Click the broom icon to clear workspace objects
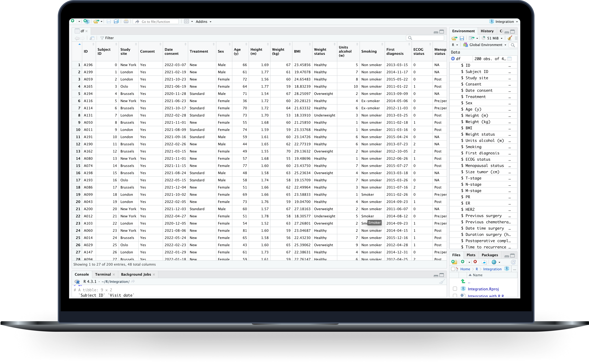The width and height of the screenshot is (589, 364). coord(510,38)
